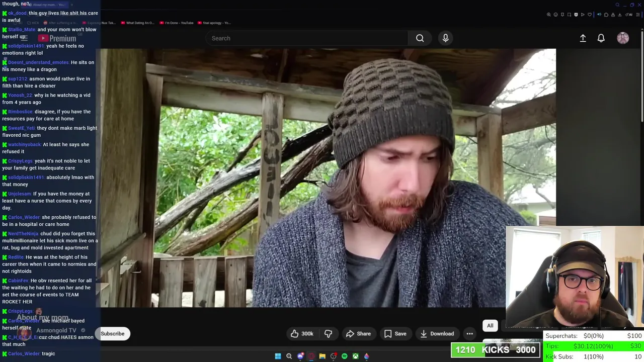This screenshot has height=362, width=644.
Task: Click the streamer webcam overlay
Action: pos(575,278)
